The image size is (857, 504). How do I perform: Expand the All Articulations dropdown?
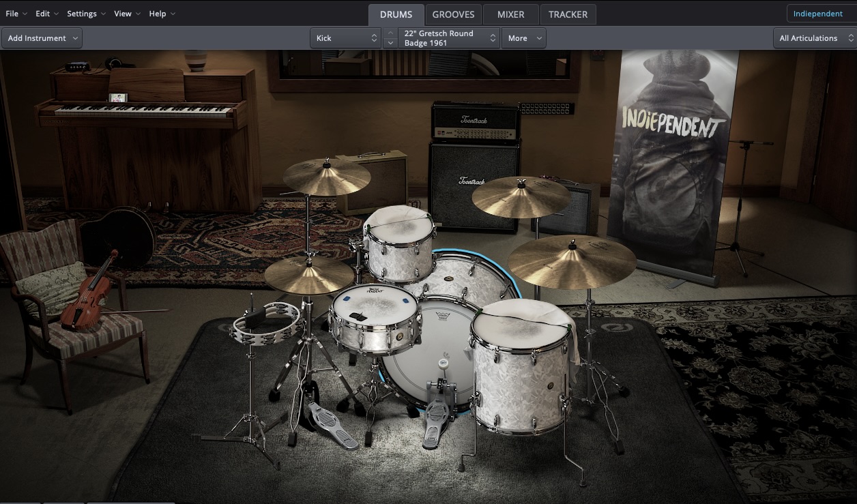tap(815, 38)
